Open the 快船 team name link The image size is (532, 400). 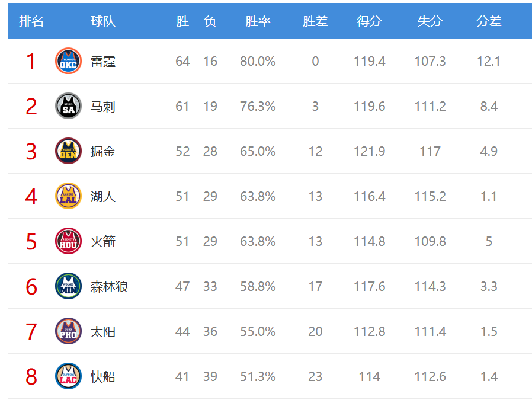click(x=103, y=377)
